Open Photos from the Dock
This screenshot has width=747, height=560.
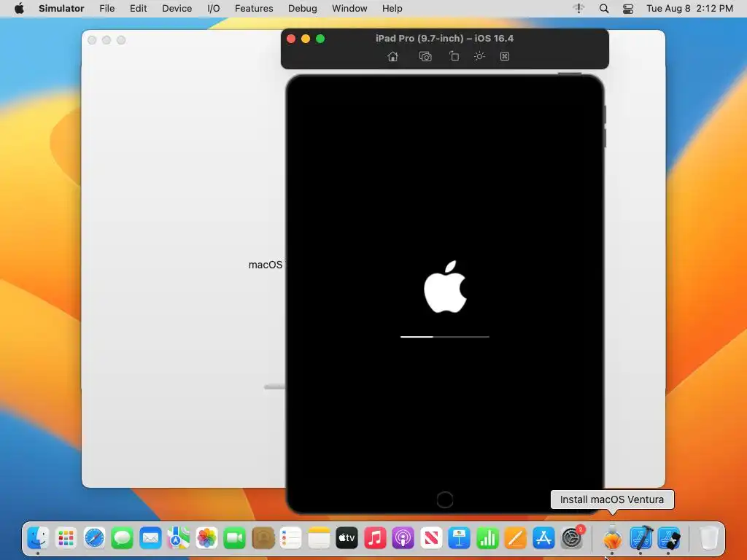(x=206, y=538)
